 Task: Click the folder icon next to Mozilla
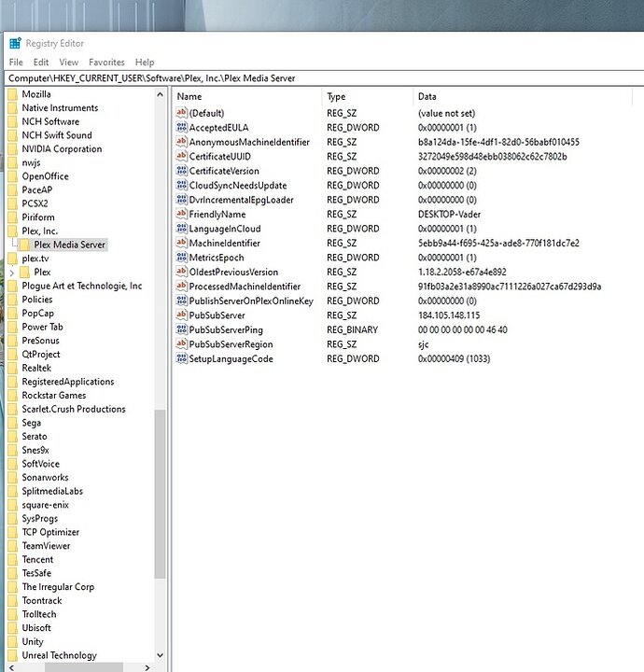13,94
